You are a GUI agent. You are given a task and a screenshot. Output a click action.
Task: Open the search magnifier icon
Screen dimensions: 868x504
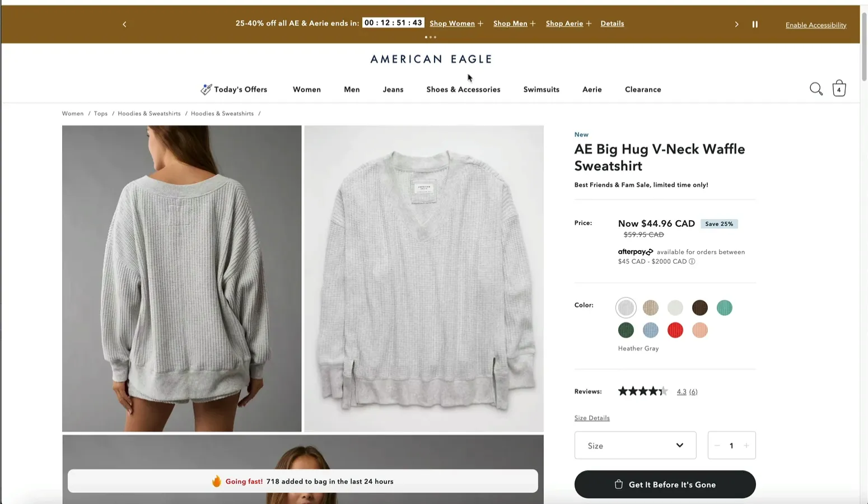[x=816, y=89]
